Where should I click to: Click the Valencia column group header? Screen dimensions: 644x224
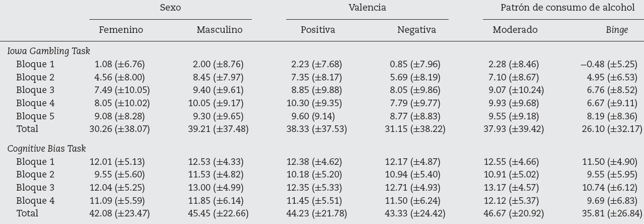point(367,8)
